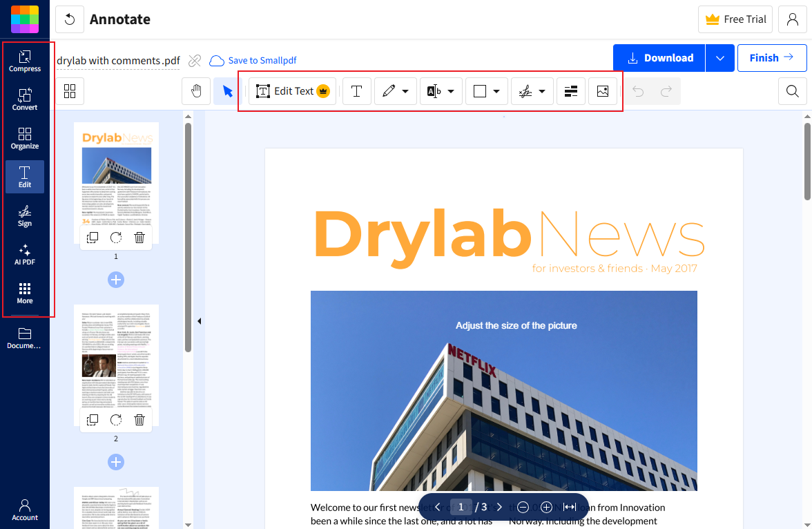The width and height of the screenshot is (812, 529).
Task: Switch to the cursor selection tool
Action: coord(226,90)
